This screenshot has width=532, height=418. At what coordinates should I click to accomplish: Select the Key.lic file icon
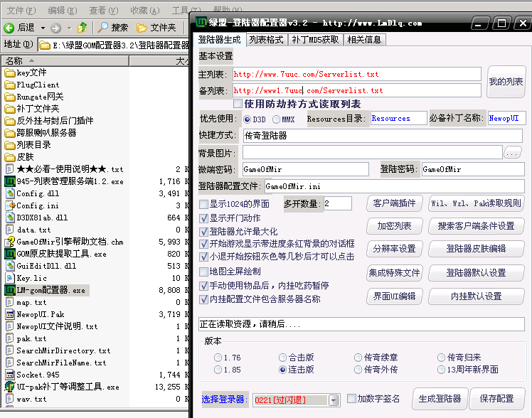tap(10, 278)
